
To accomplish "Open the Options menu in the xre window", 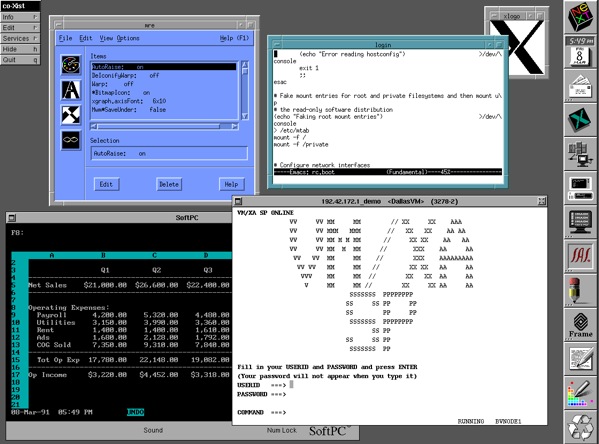I will pyautogui.click(x=128, y=38).
